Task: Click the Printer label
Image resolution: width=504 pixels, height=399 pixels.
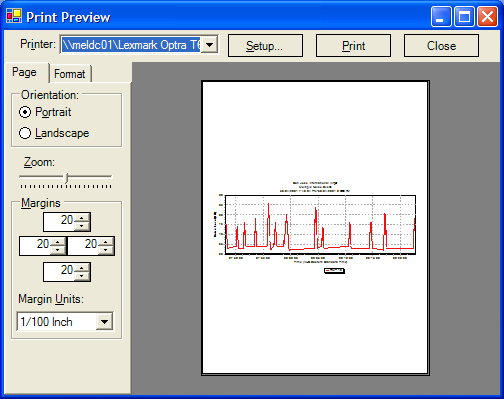Action: click(x=38, y=44)
